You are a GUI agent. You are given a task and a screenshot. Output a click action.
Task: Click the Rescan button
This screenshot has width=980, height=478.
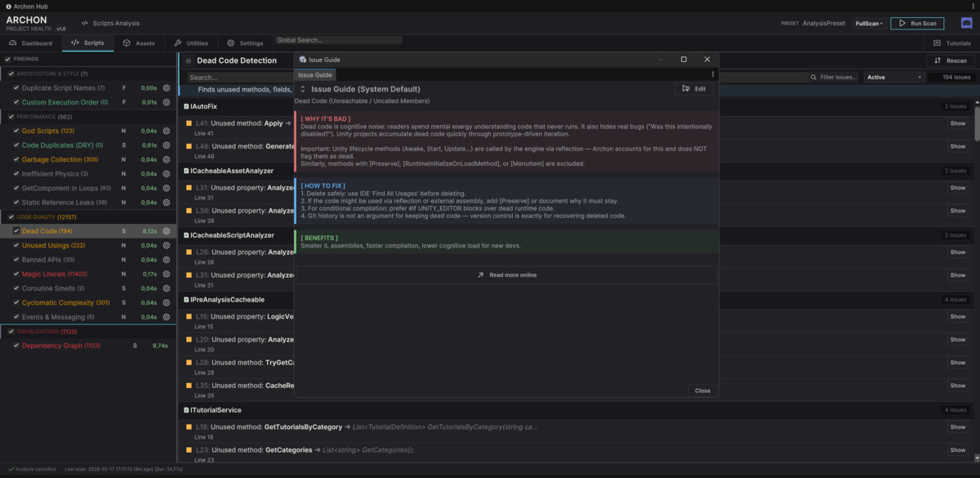(951, 60)
